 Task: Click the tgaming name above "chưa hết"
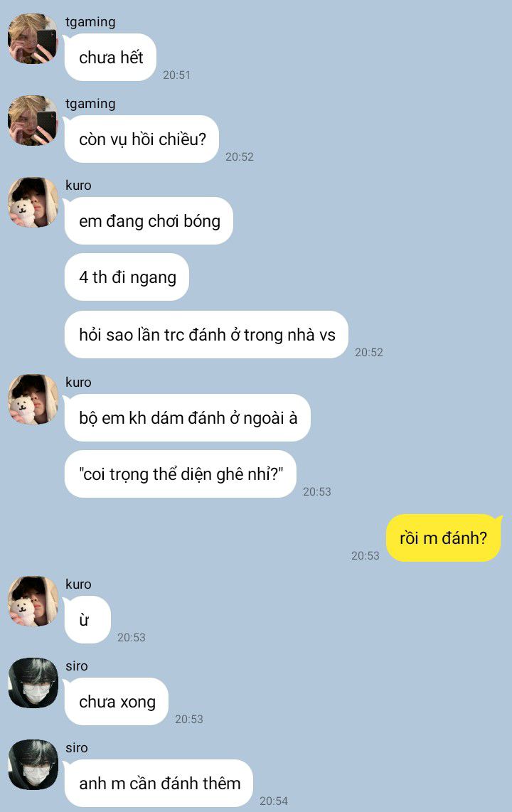tap(90, 22)
